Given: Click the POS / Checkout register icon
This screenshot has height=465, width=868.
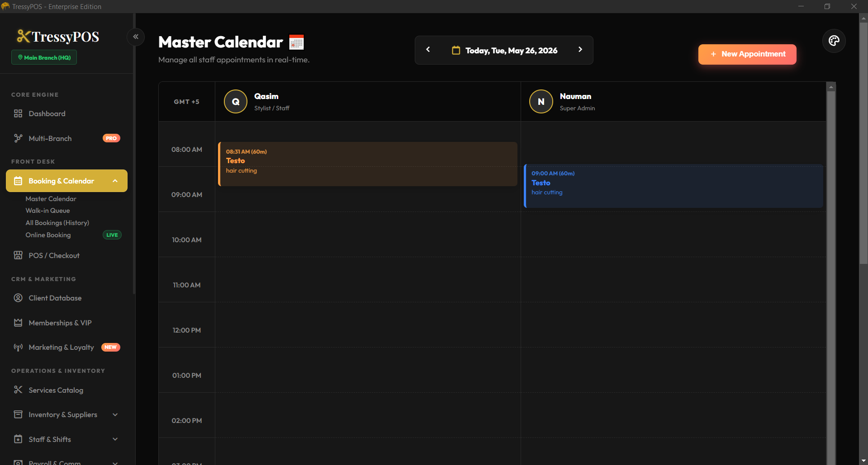Looking at the screenshot, I should [18, 255].
